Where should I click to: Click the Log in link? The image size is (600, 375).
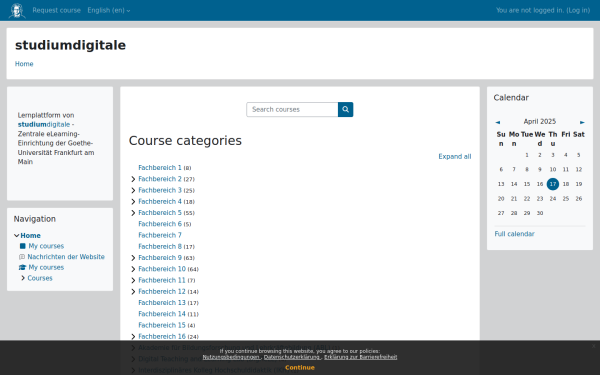pyautogui.click(x=579, y=10)
